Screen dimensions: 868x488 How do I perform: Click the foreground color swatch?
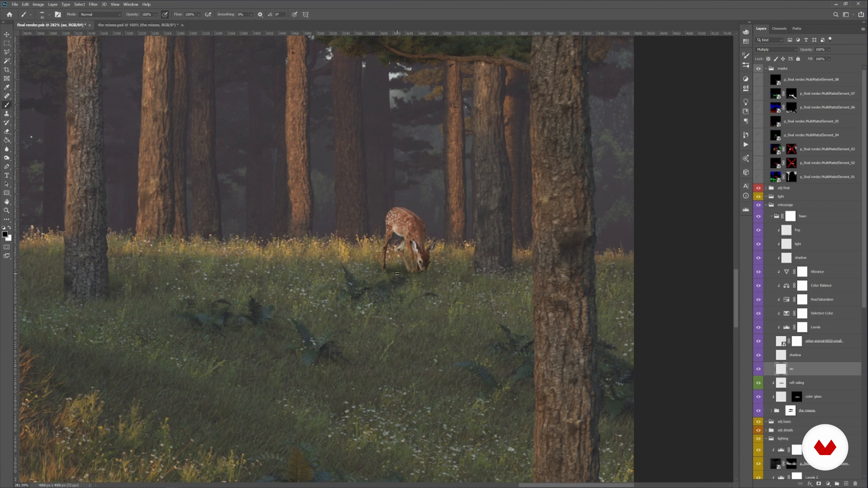pos(5,235)
